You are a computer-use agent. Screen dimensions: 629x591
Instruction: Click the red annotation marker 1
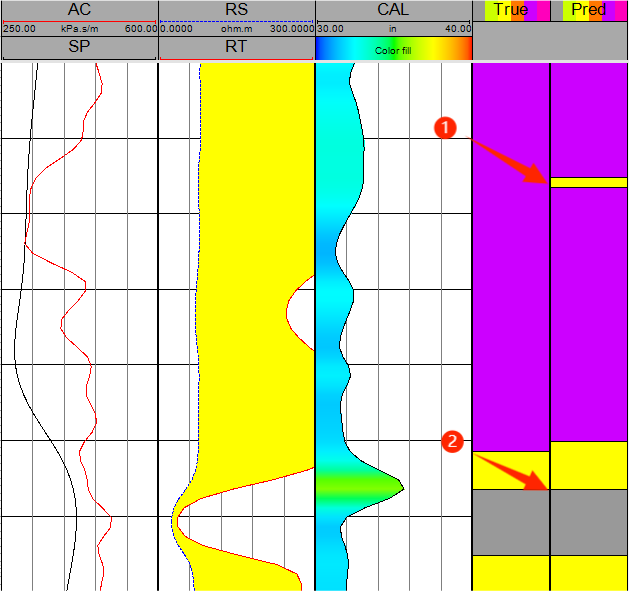[x=446, y=127]
